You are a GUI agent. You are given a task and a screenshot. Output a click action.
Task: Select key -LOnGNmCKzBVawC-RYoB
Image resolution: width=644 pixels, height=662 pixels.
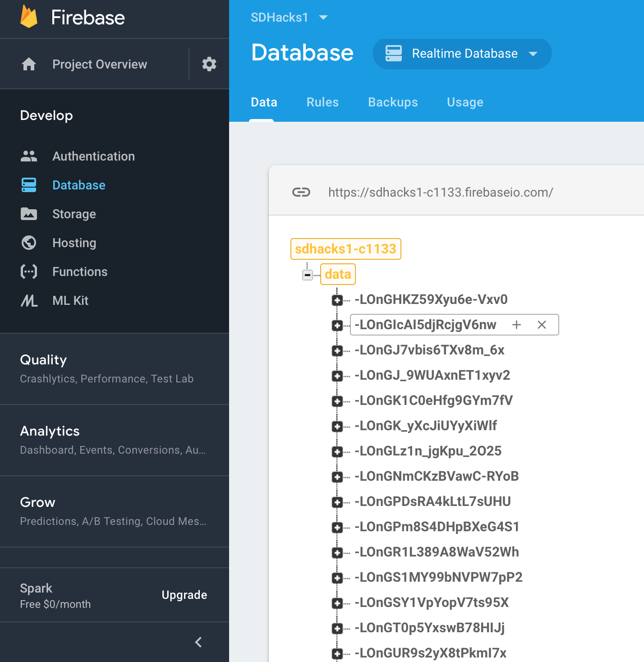point(437,476)
